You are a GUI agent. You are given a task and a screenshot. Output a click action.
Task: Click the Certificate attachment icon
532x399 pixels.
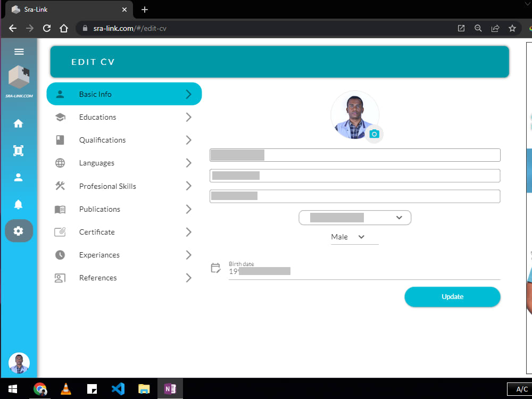tap(60, 232)
